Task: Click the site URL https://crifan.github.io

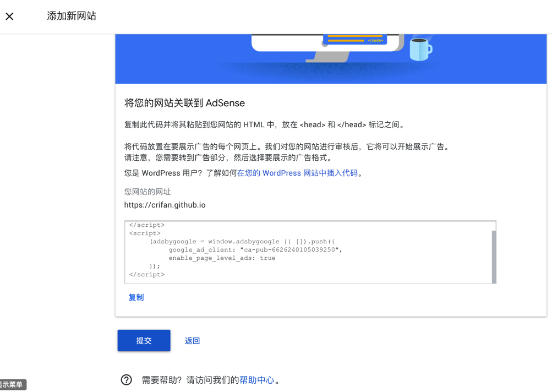Action: click(x=165, y=205)
